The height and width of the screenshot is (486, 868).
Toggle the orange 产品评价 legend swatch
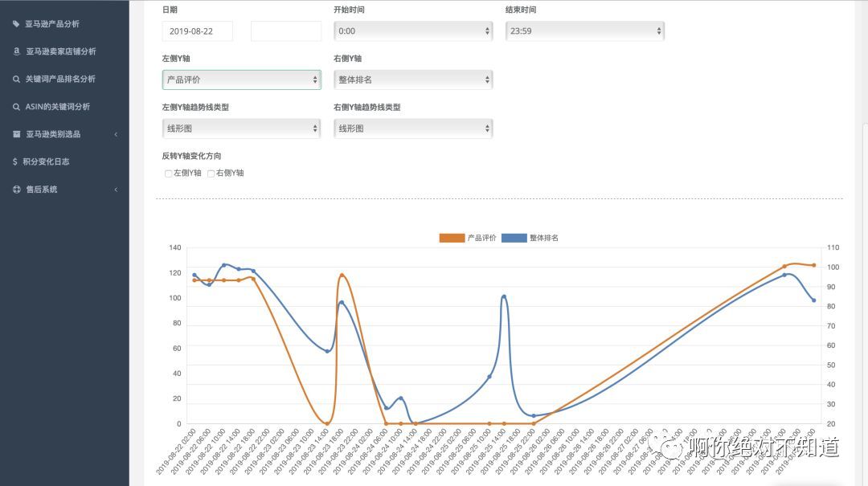(x=452, y=238)
